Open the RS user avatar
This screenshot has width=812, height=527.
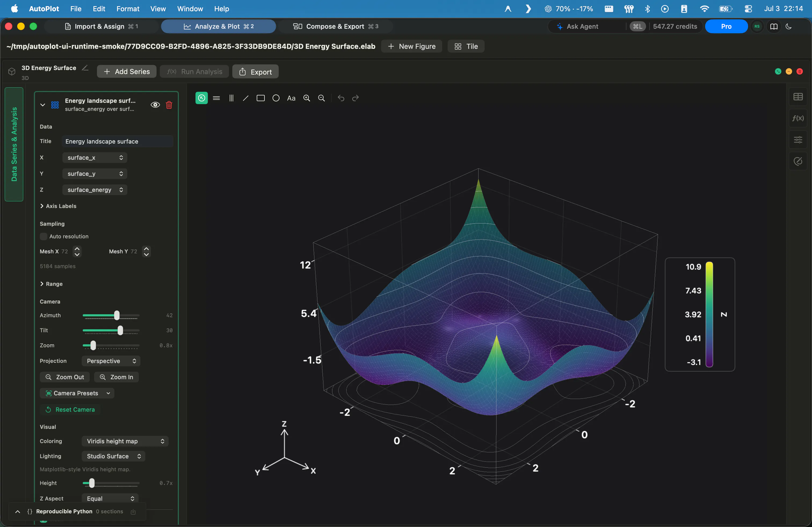click(x=757, y=27)
